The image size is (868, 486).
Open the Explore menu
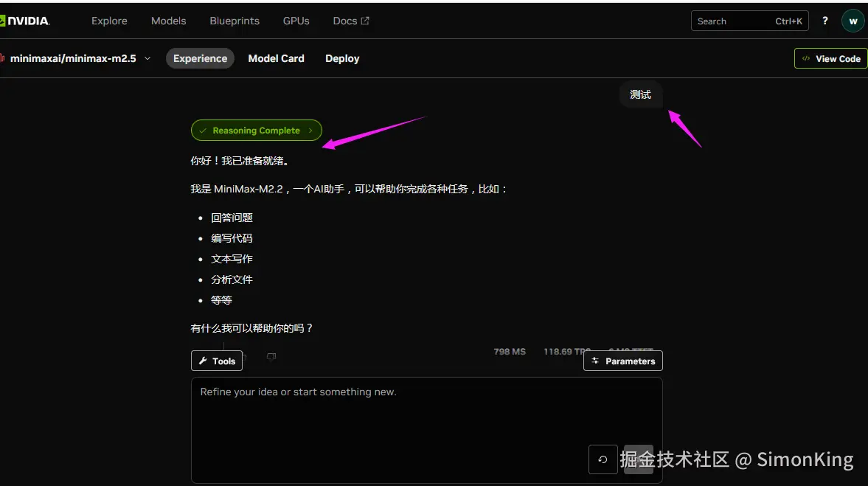click(x=109, y=21)
